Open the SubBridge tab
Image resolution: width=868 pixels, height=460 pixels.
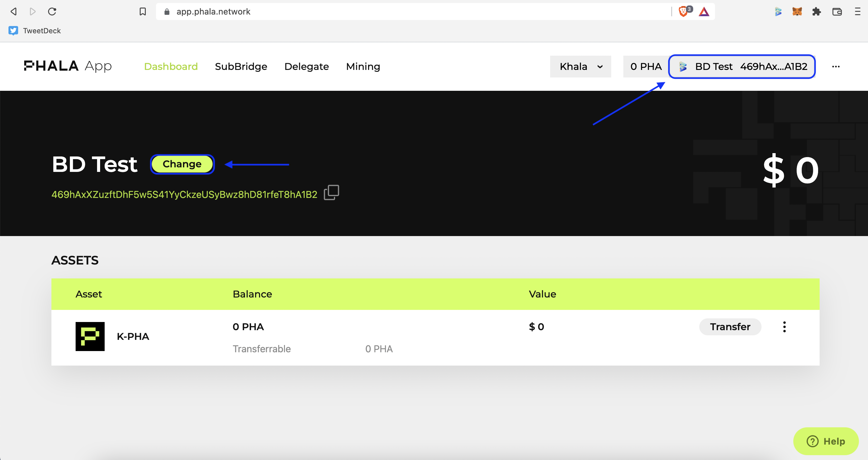click(241, 67)
